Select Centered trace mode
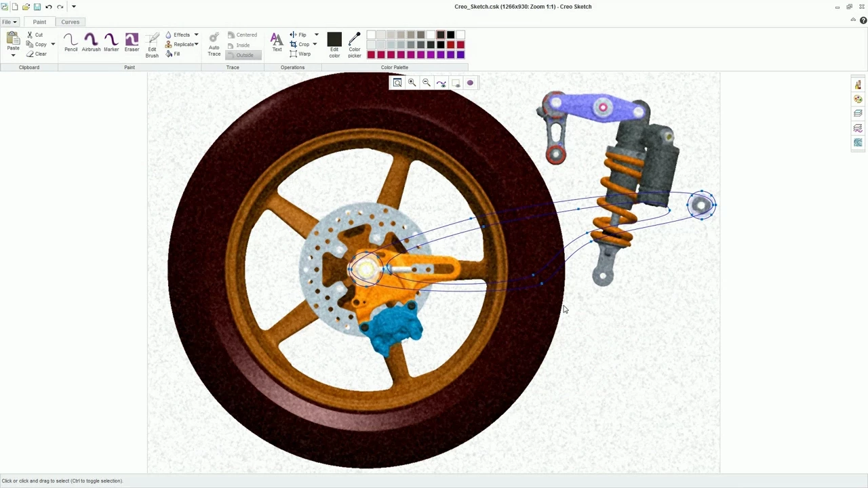This screenshot has height=488, width=868. (x=242, y=35)
